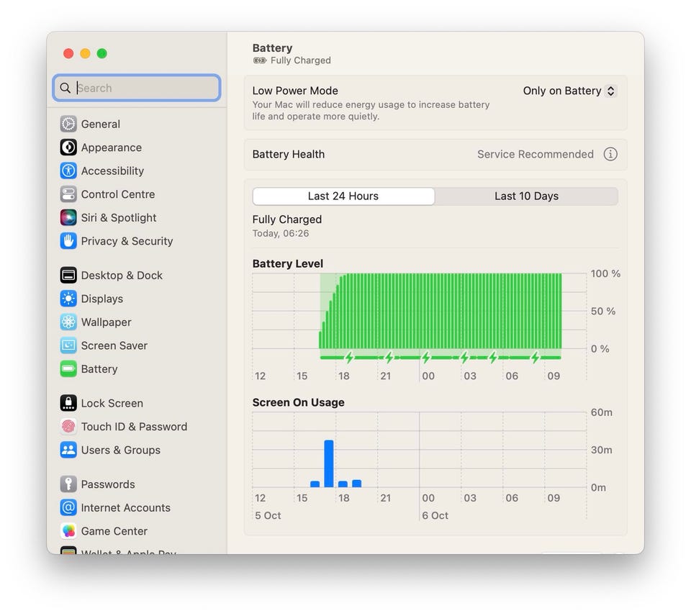
Task: Select the Internet Accounts @ icon
Action: point(68,507)
